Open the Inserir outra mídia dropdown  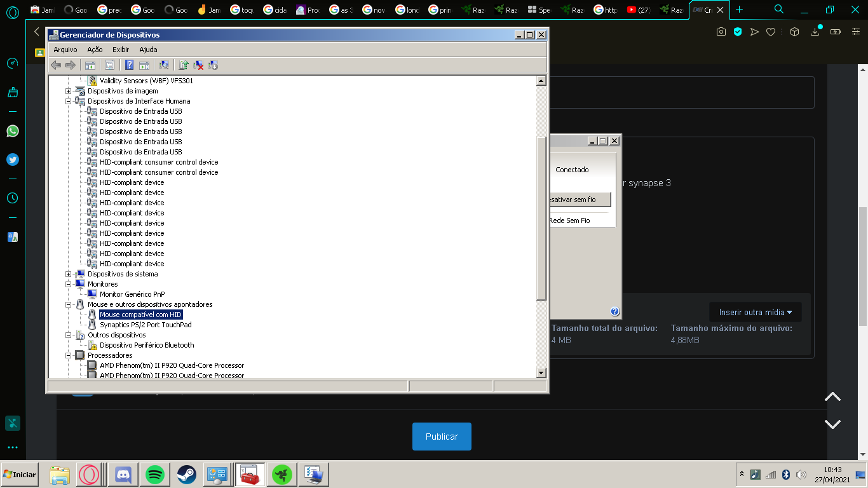756,312
